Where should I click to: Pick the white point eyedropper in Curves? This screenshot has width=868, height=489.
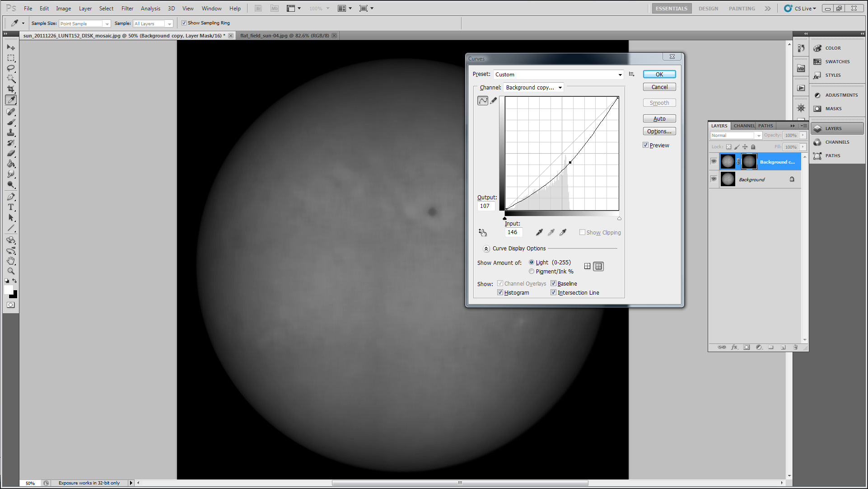(x=563, y=232)
